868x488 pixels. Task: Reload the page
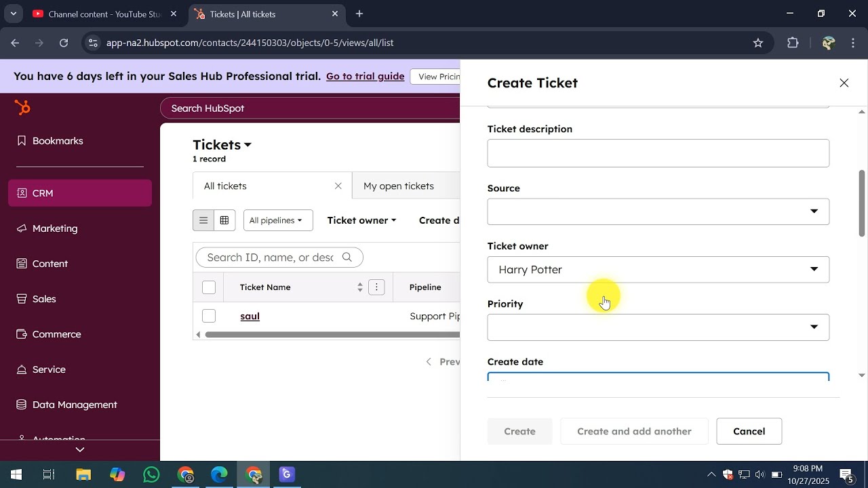point(64,43)
